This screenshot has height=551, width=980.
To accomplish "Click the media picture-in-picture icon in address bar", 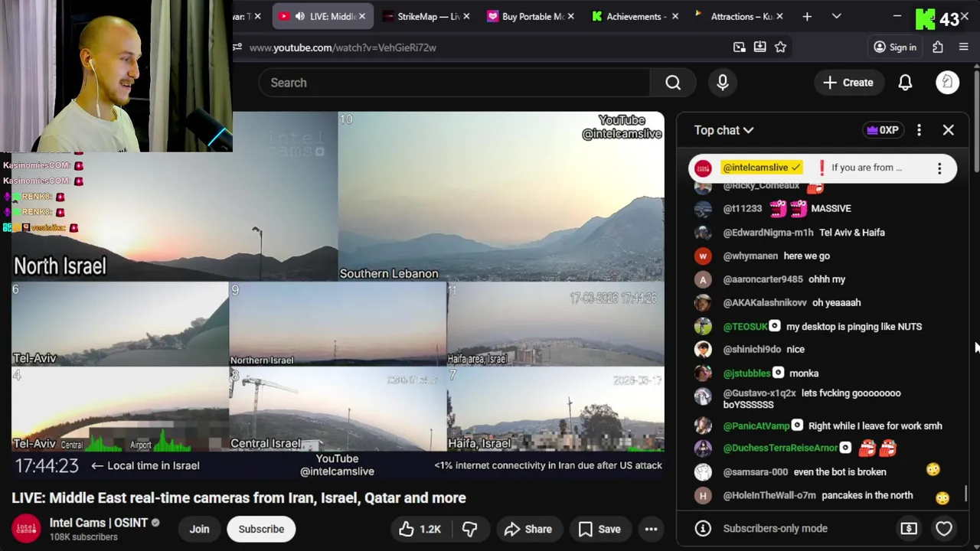I will pos(739,47).
